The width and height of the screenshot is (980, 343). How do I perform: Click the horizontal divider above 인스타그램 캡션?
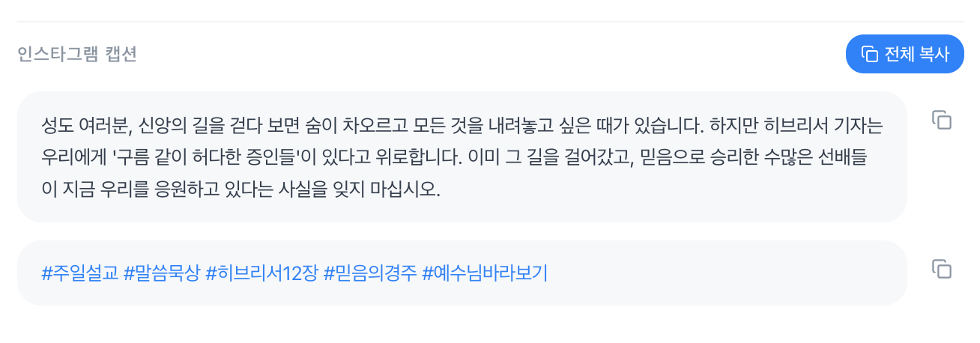(x=490, y=22)
